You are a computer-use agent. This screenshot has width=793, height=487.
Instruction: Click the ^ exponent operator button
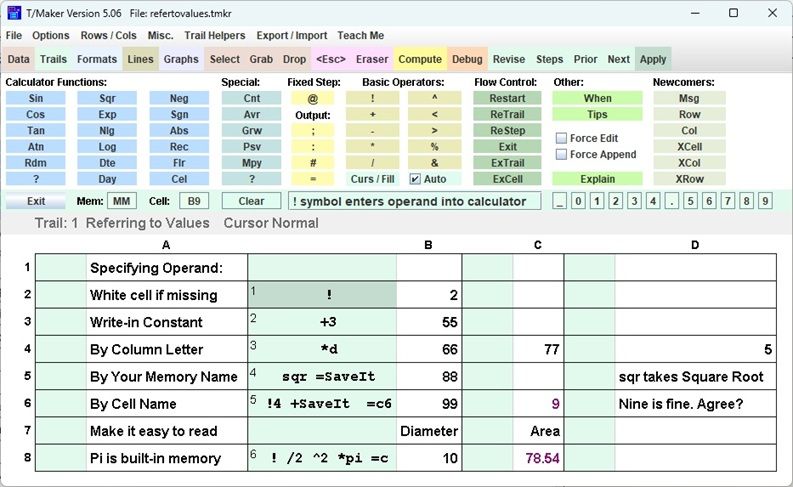click(435, 98)
